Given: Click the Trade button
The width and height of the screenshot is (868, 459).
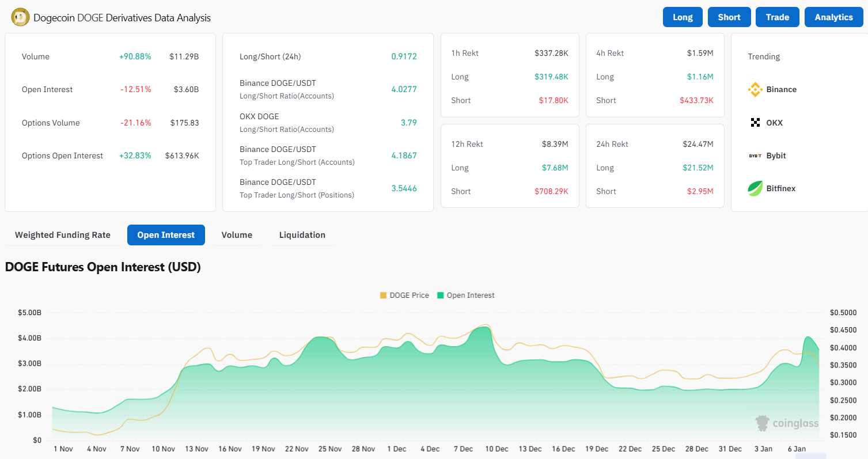Looking at the screenshot, I should (777, 17).
